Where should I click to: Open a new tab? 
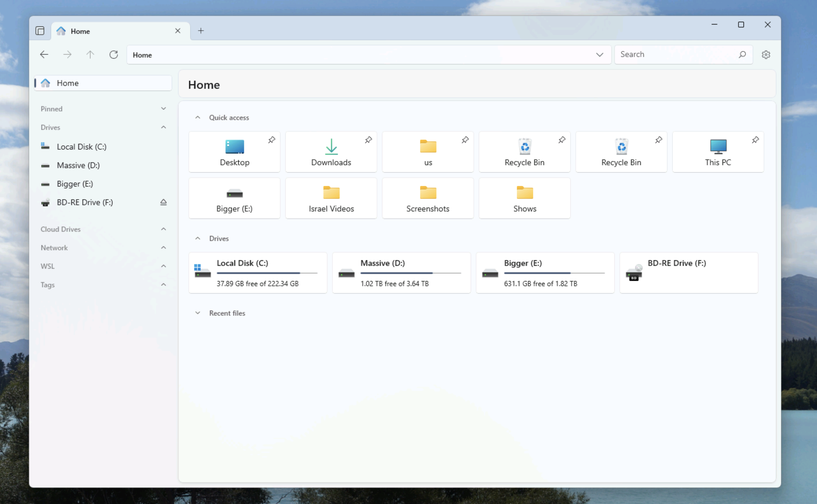[x=201, y=30]
